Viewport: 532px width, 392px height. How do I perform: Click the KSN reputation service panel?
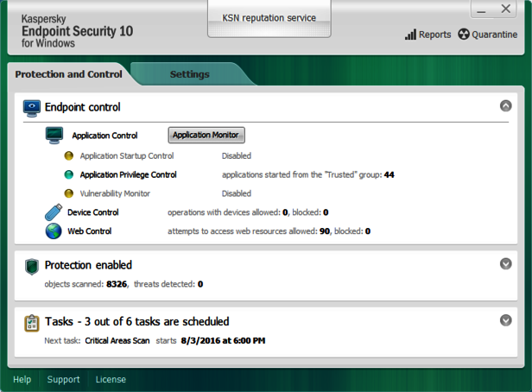[269, 18]
